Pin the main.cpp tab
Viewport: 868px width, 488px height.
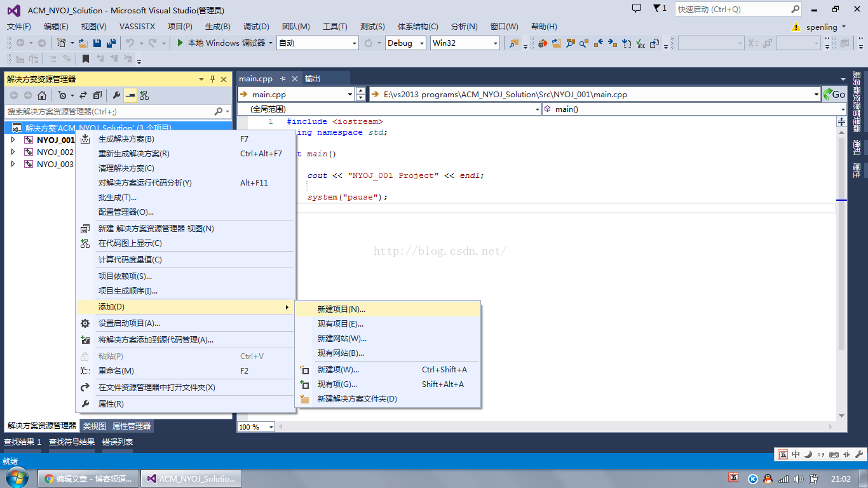(x=283, y=79)
